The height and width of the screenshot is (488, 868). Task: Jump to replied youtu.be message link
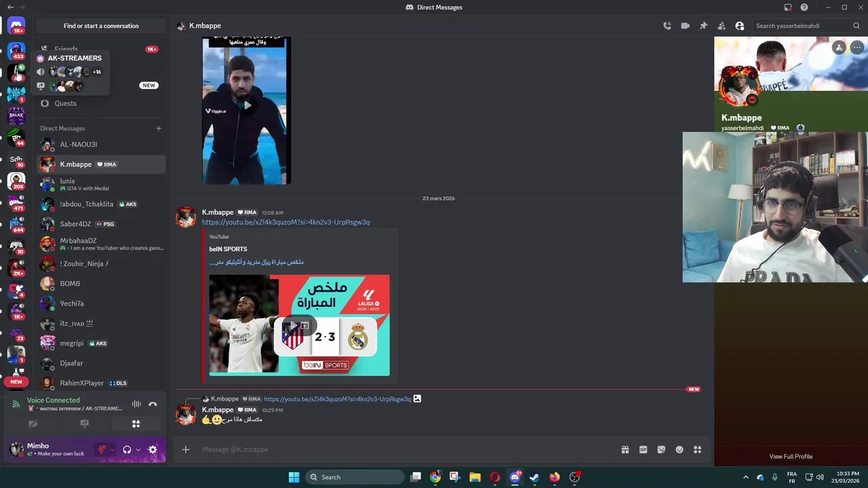337,399
